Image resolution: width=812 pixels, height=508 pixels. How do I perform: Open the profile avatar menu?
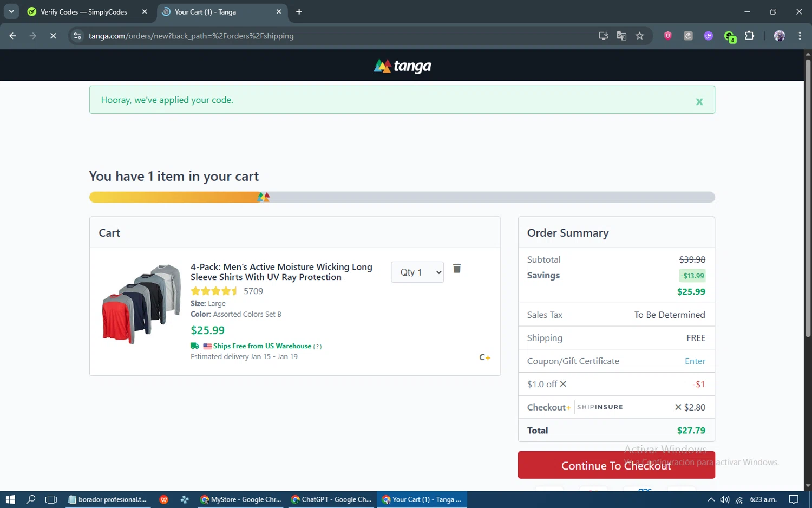tap(780, 36)
